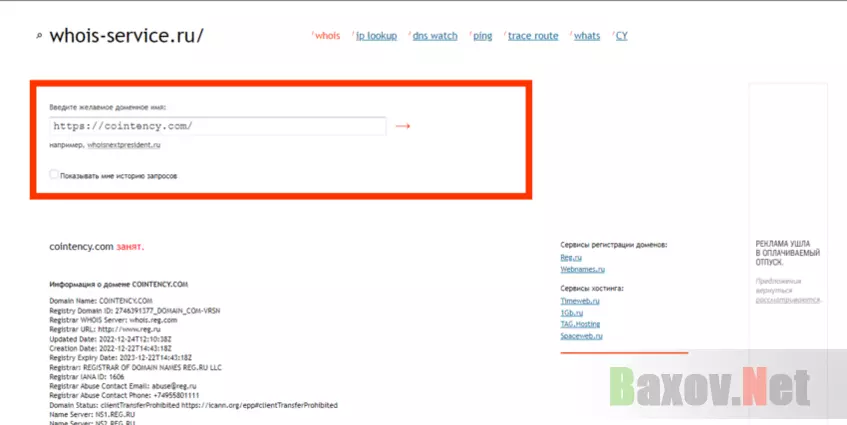Image resolution: width=847 pixels, height=425 pixels.
Task: Select the 'Domain Name: COINTENCY.COM' line
Action: (101, 301)
